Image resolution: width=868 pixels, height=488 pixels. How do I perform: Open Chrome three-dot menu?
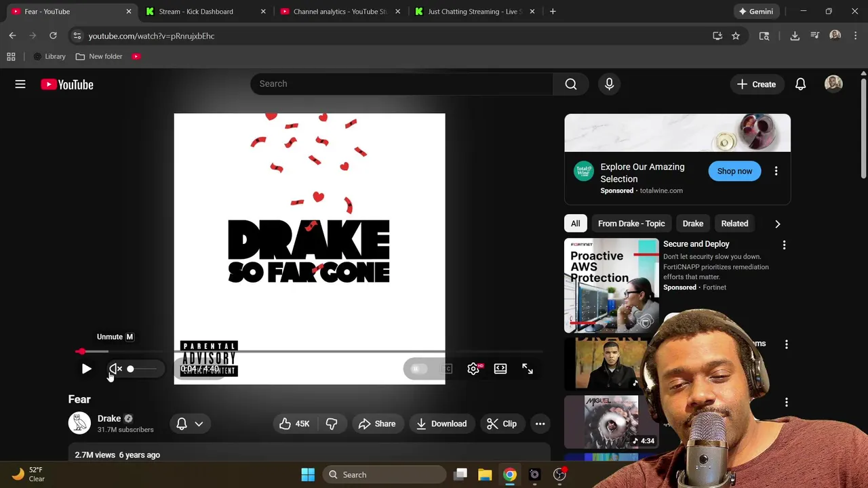coord(855,36)
